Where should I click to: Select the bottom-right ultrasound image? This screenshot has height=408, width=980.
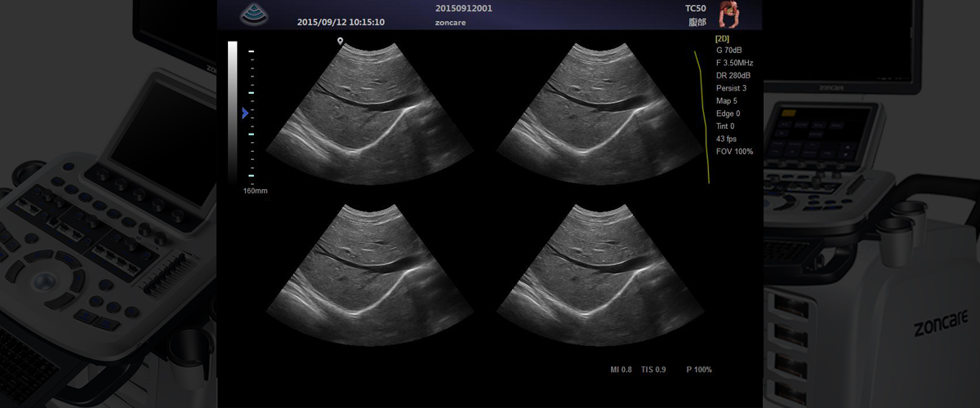click(x=599, y=271)
